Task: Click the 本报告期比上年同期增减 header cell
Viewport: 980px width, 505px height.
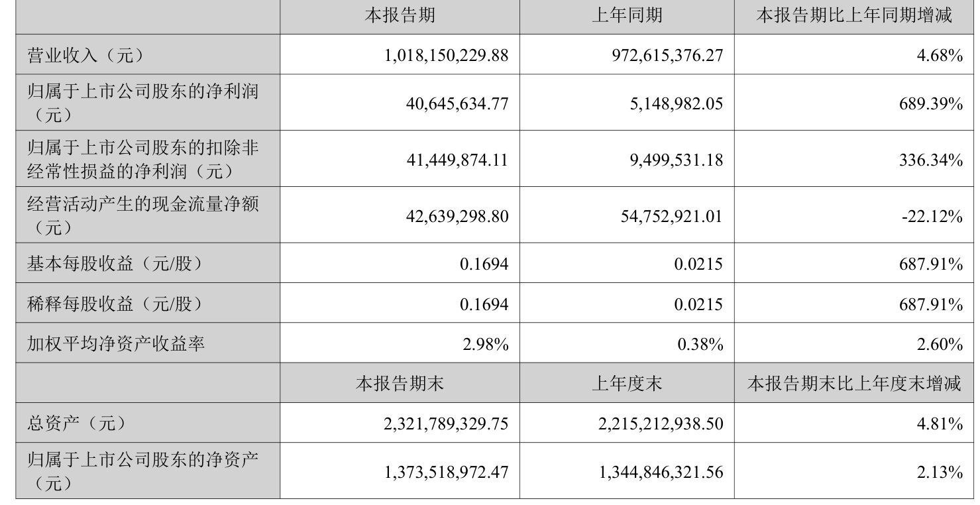Action: (854, 16)
